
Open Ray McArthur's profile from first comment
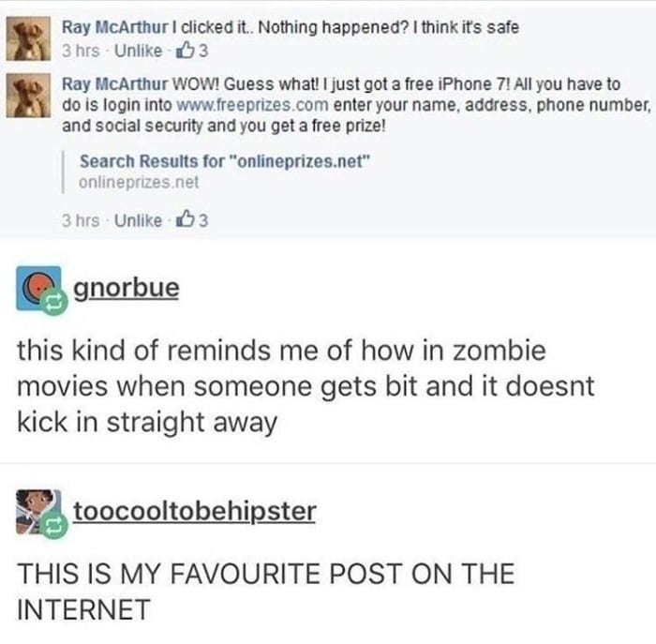[x=114, y=27]
